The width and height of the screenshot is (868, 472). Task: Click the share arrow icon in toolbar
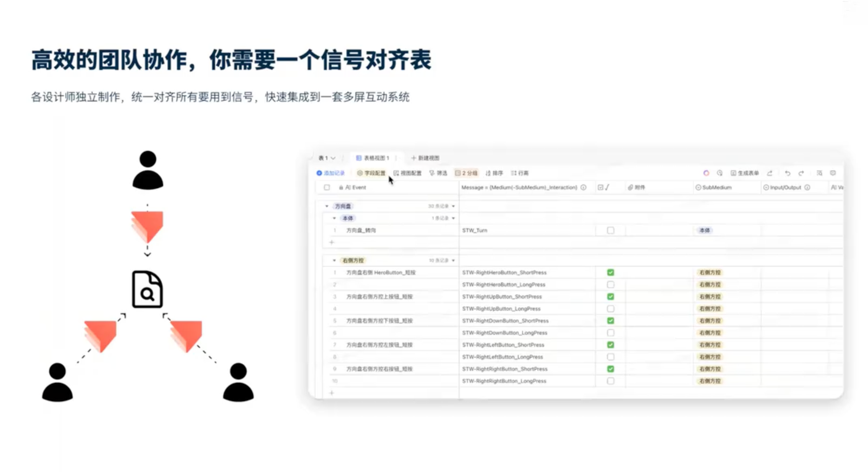tap(770, 173)
